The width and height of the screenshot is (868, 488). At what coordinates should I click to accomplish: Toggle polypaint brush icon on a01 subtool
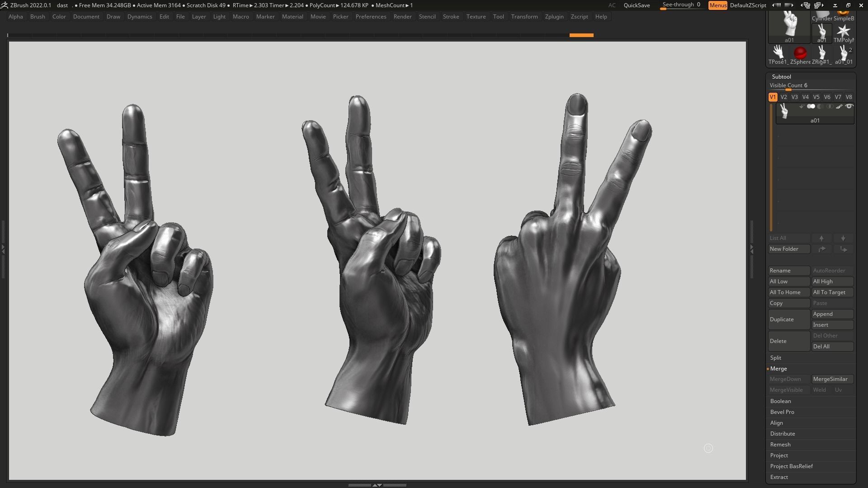[839, 107]
